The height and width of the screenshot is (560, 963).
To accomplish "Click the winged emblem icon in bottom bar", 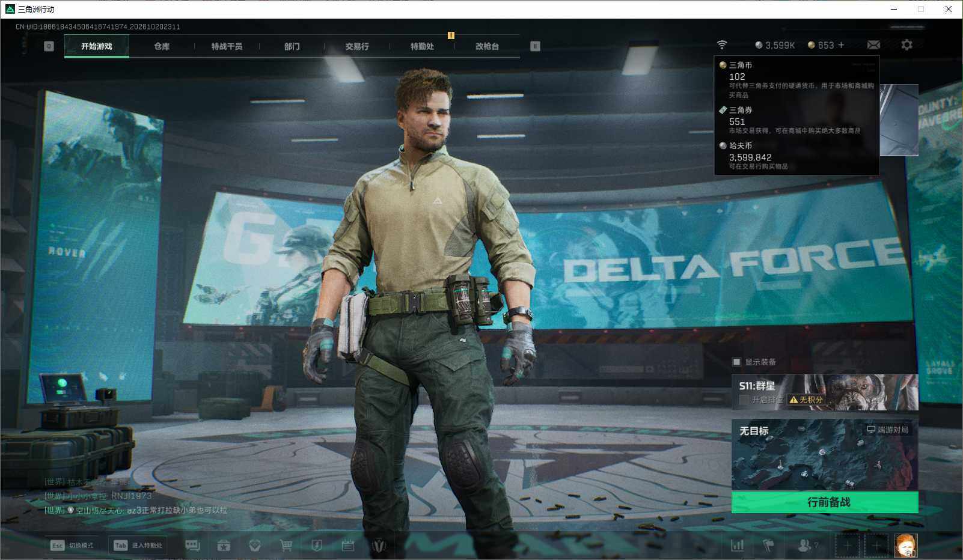I will tap(379, 545).
